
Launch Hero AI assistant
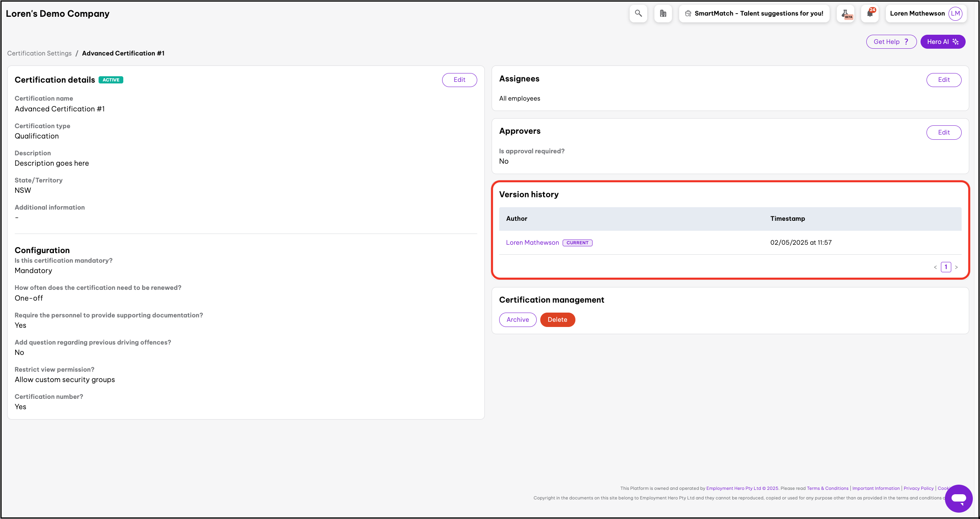(x=942, y=42)
